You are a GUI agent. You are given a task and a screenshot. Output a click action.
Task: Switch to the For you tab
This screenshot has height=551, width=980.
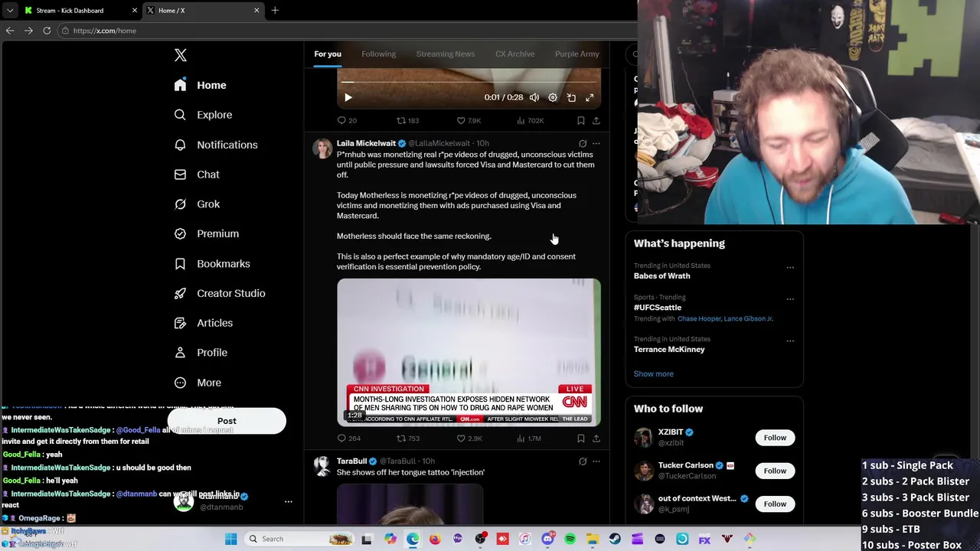[x=328, y=54]
